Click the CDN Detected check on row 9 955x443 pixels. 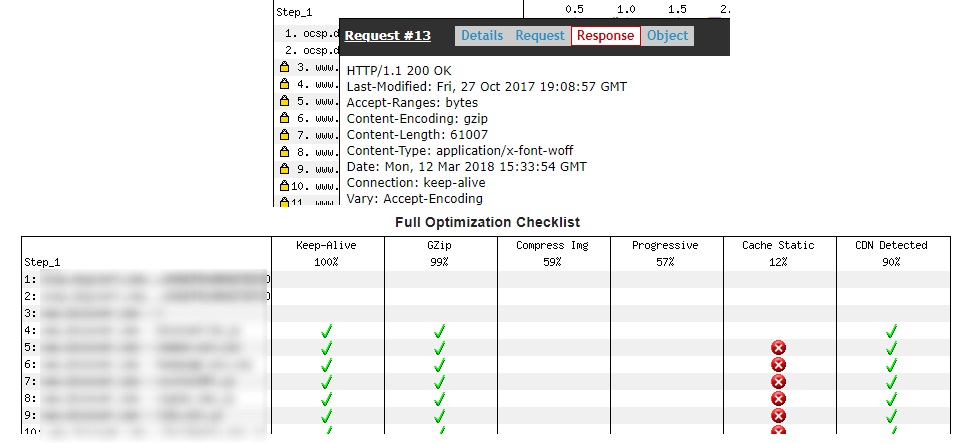[892, 415]
